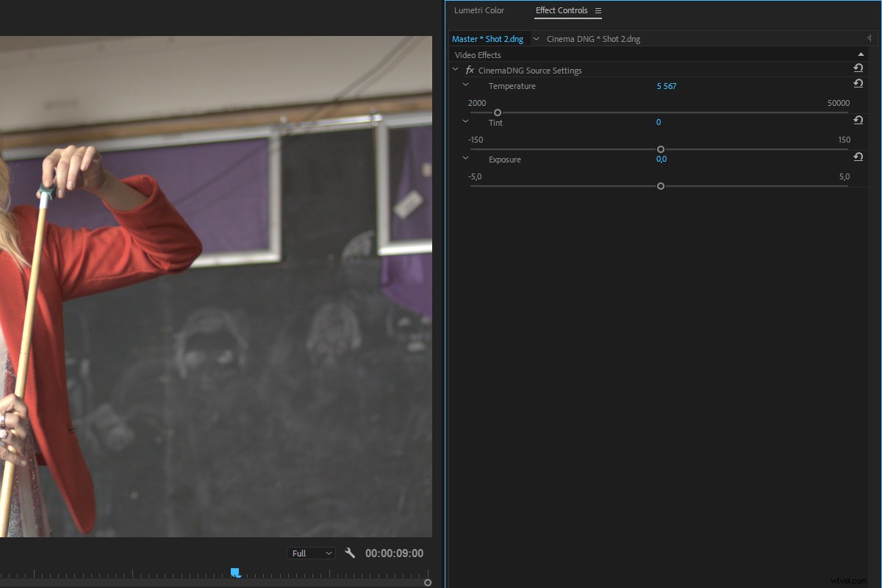Open the program monitor settings wrench icon

pos(350,553)
